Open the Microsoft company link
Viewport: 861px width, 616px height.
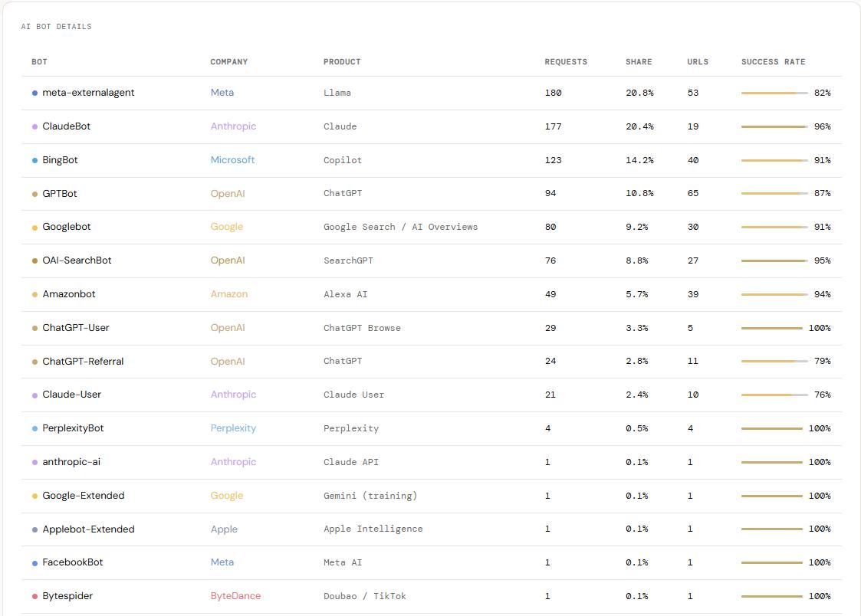pos(232,160)
